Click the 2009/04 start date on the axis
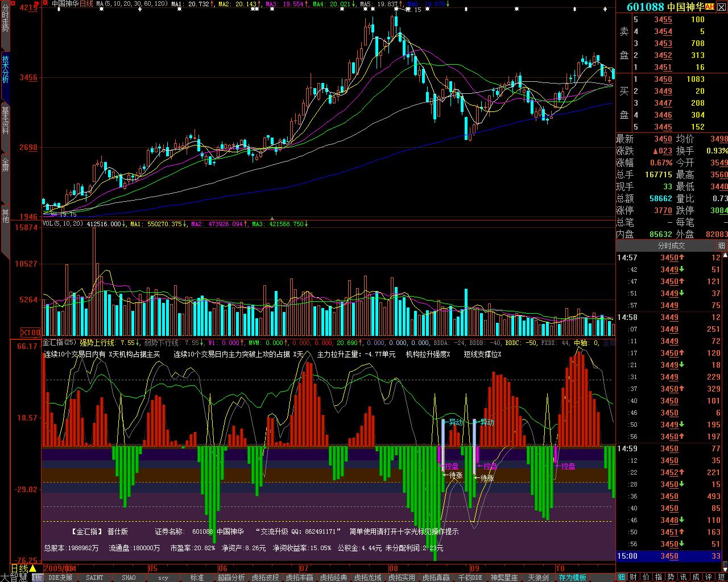The image size is (728, 582). (60, 568)
